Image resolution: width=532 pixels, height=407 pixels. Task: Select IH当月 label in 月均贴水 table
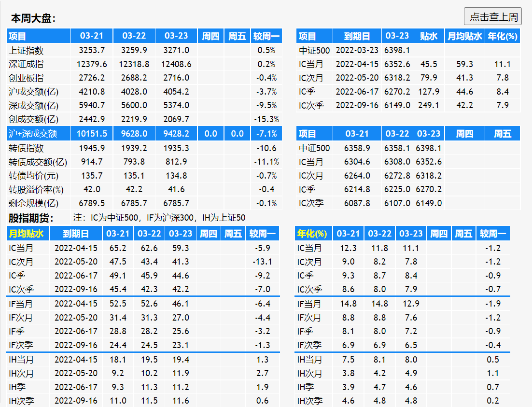[x=21, y=360]
